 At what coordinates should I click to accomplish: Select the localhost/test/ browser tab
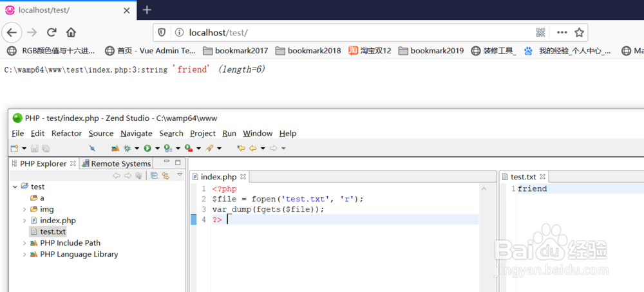click(68, 10)
